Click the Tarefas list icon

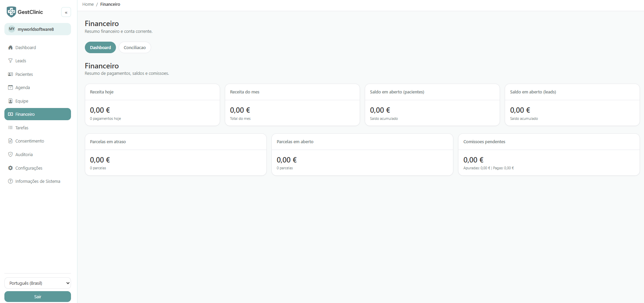10,128
